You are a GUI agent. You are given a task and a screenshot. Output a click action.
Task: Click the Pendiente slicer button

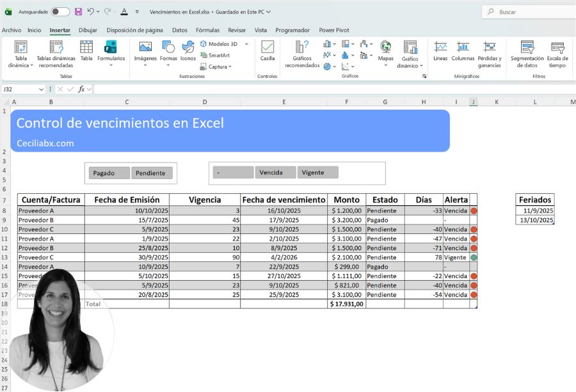click(152, 173)
